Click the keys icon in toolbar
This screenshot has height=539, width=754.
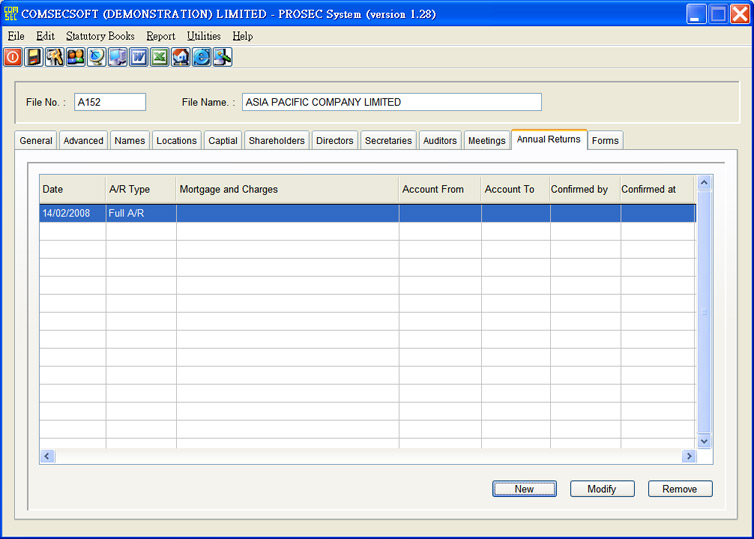tap(54, 57)
